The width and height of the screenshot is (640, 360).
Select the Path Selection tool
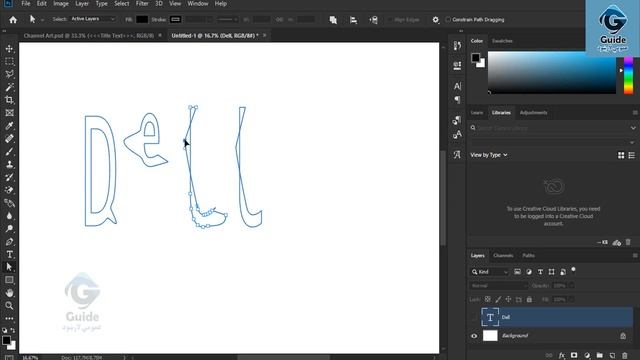9,267
